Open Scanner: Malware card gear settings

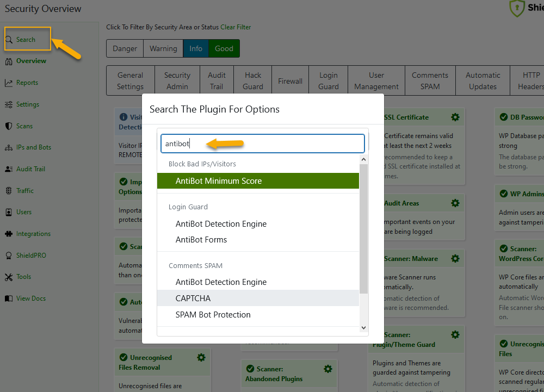tap(455, 259)
